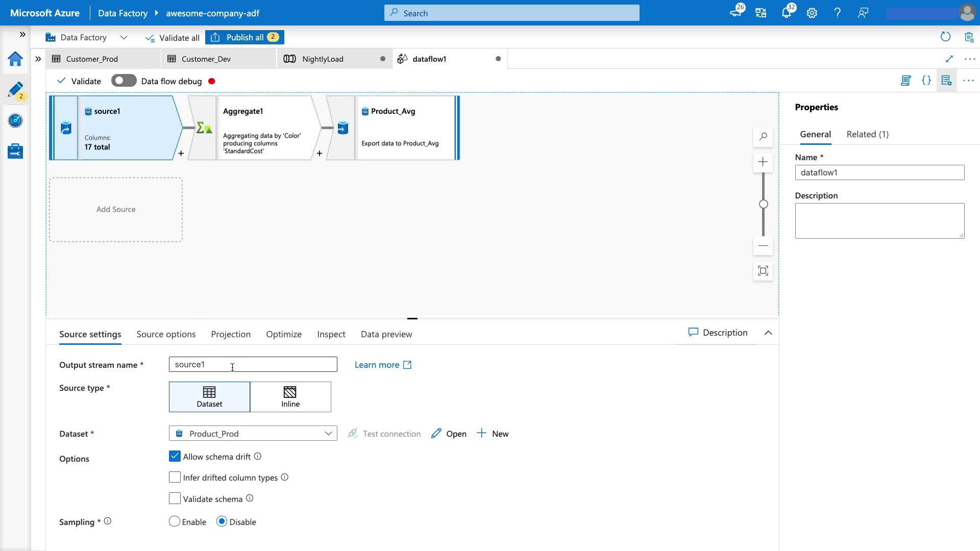This screenshot has width=980, height=551.
Task: Expand the Data Factory dropdown chevron
Action: click(124, 37)
